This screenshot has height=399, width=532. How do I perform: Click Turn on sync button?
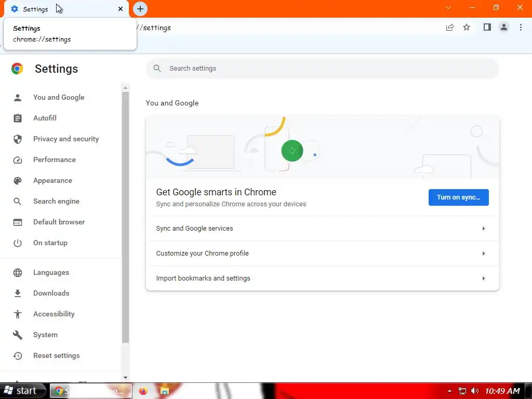pos(458,197)
